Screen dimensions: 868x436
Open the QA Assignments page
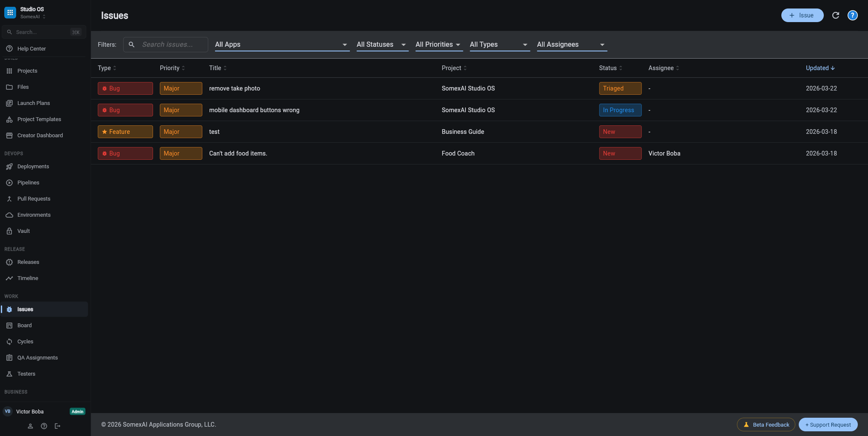click(37, 357)
